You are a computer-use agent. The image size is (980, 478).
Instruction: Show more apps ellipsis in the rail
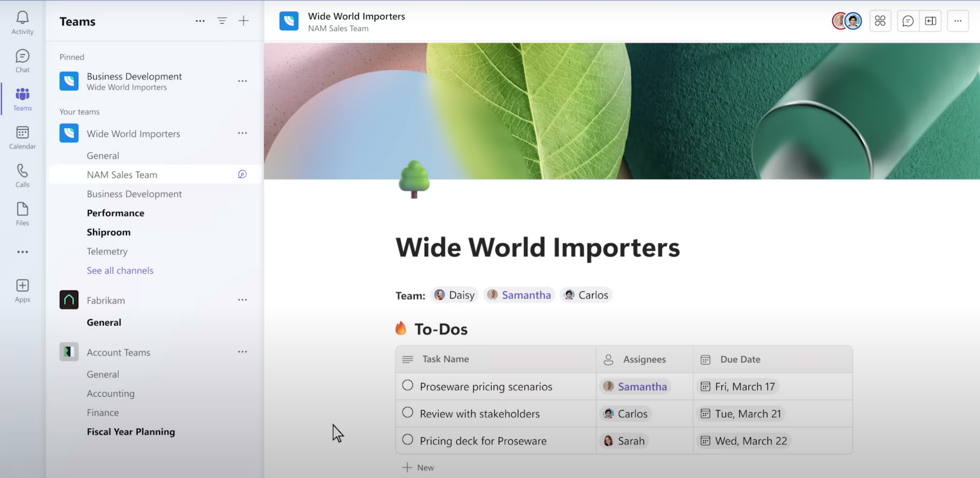pos(23,252)
